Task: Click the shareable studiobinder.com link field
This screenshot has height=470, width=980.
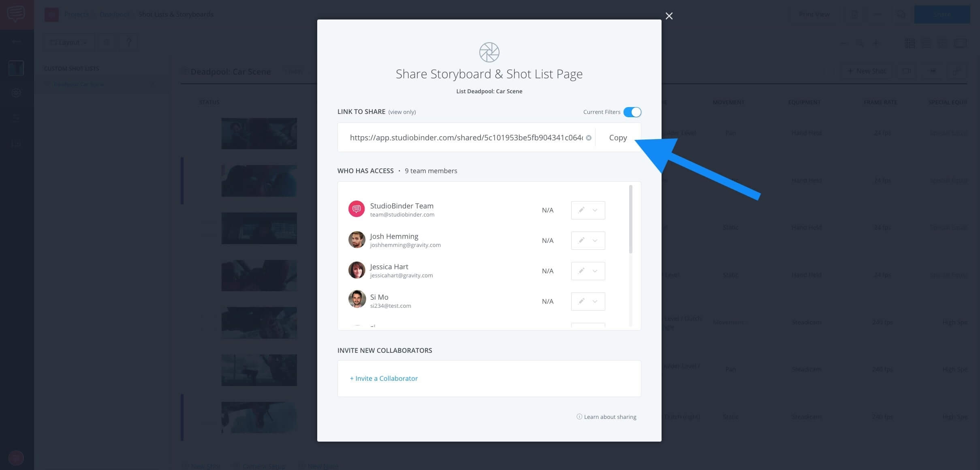Action: [x=466, y=137]
